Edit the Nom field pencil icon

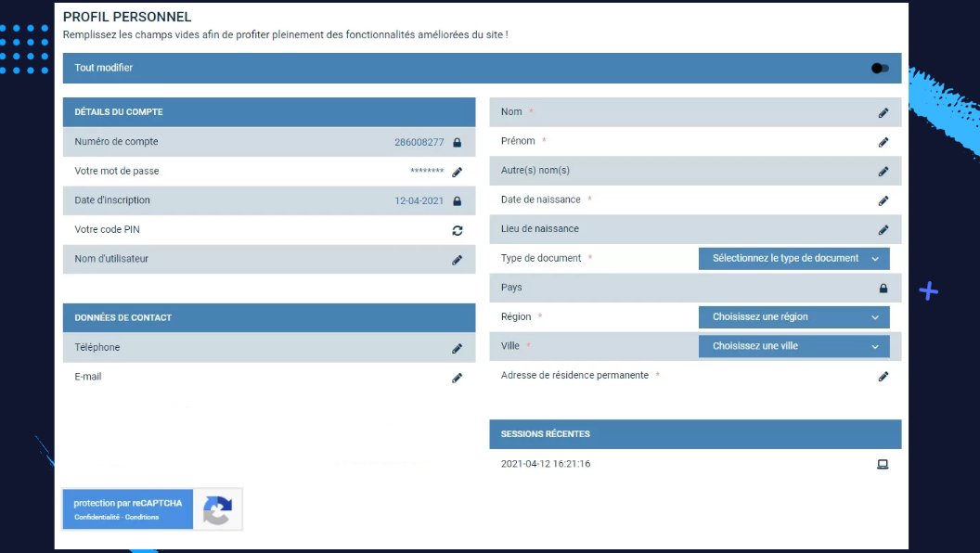(x=883, y=113)
